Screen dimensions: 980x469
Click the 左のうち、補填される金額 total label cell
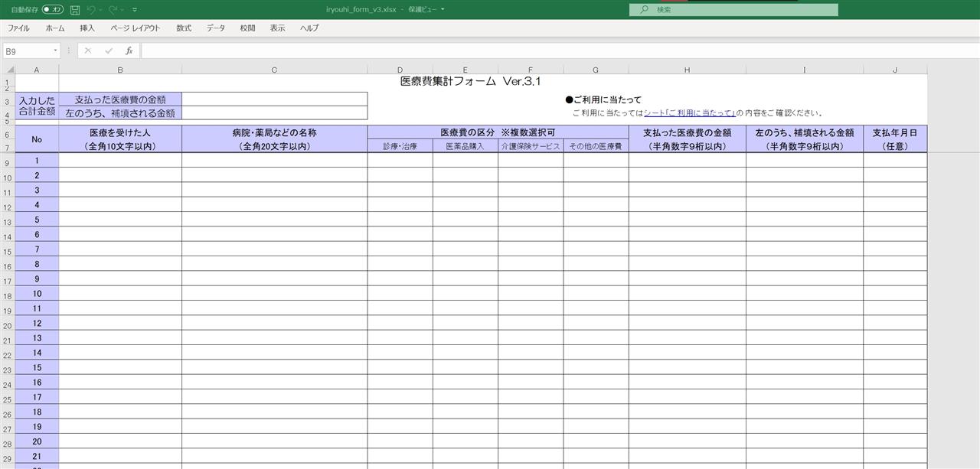[120, 113]
